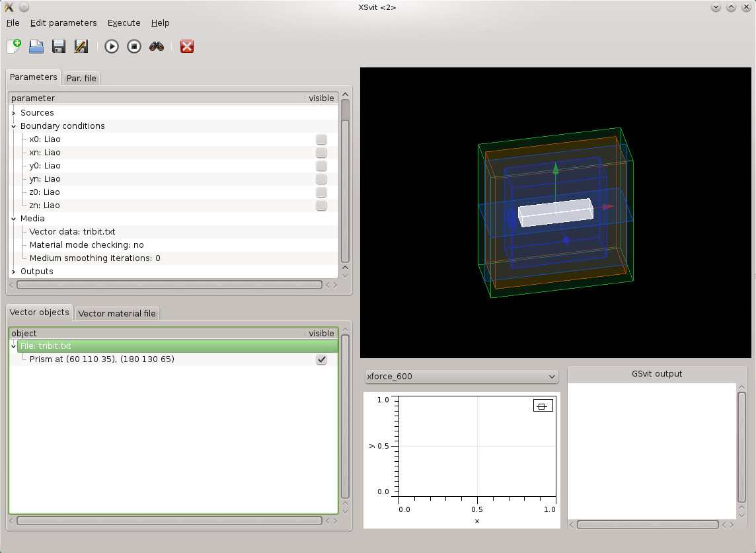Image resolution: width=756 pixels, height=553 pixels.
Task: Uncheck visibility of Prism object
Action: click(322, 359)
